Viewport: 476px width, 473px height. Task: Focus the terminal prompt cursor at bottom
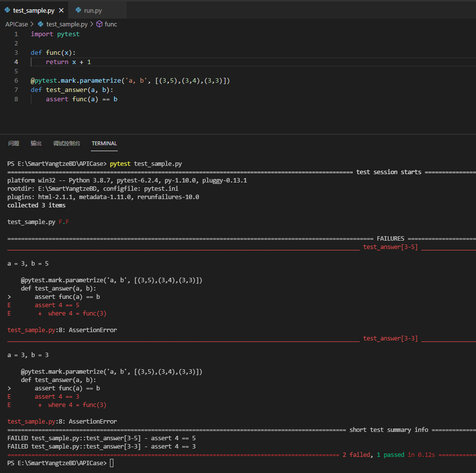[112, 463]
